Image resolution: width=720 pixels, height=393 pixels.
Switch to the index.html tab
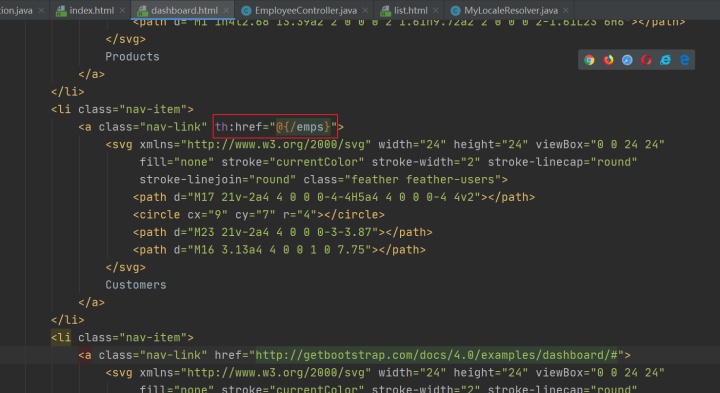pos(91,10)
